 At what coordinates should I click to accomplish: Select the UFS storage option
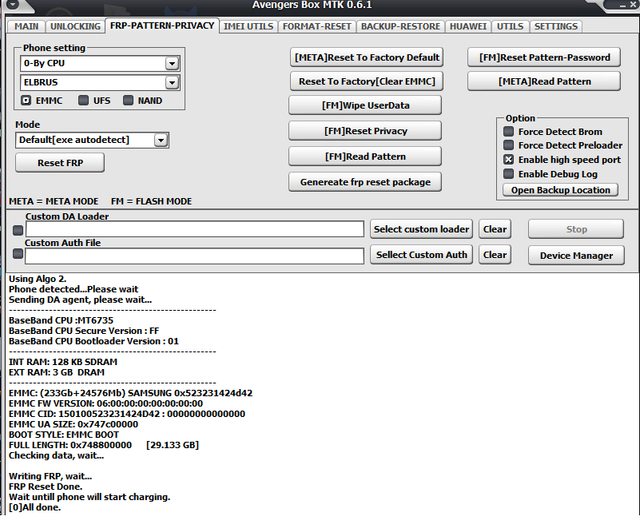[x=83, y=100]
